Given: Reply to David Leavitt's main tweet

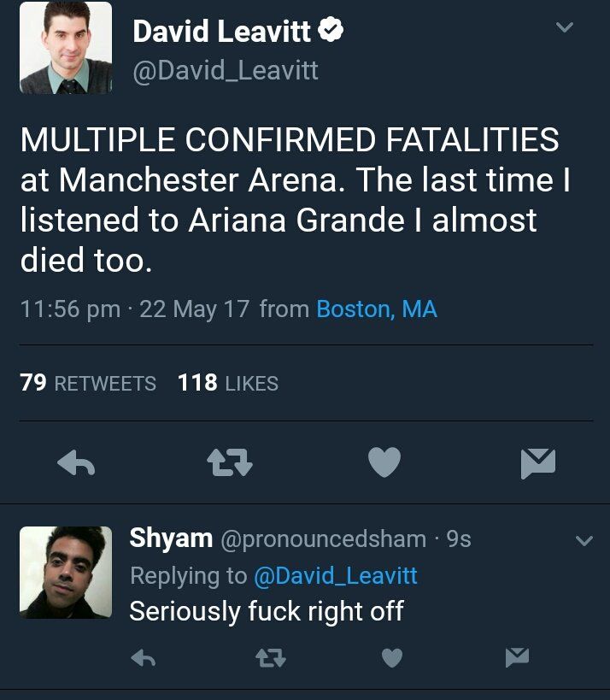Looking at the screenshot, I should point(76,462).
